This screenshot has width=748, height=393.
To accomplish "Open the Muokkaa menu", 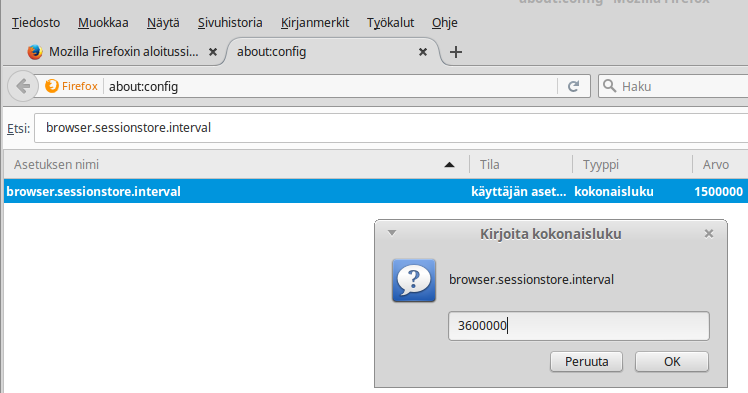I will coord(103,22).
